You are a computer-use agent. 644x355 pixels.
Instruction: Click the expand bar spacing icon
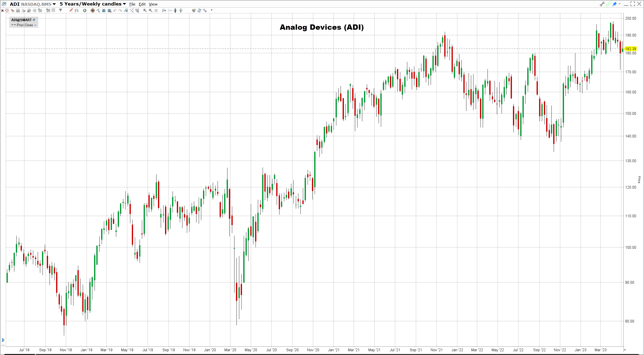point(175,11)
